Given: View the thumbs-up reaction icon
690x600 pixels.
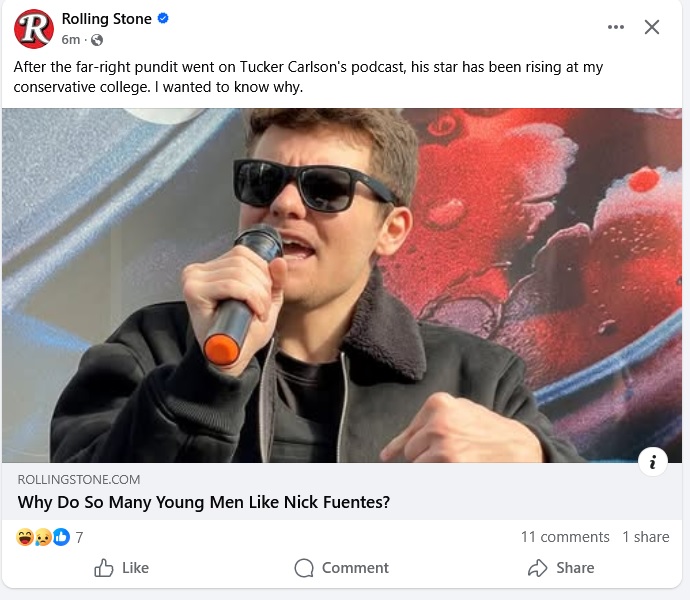Looking at the screenshot, I should pyautogui.click(x=60, y=537).
